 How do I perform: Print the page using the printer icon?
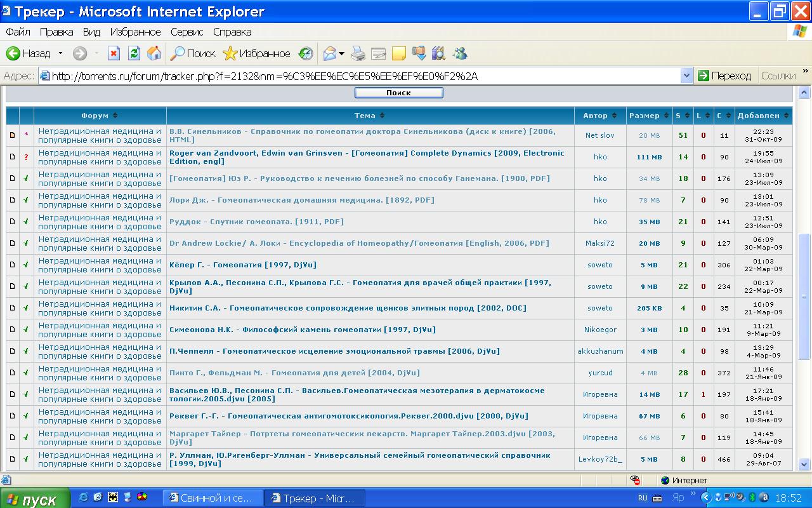coord(358,53)
